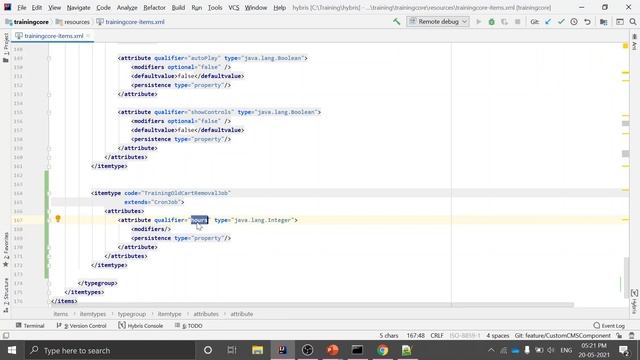Click the Git rollback undo icon
This screenshot has height=360, width=640.
coord(587,22)
